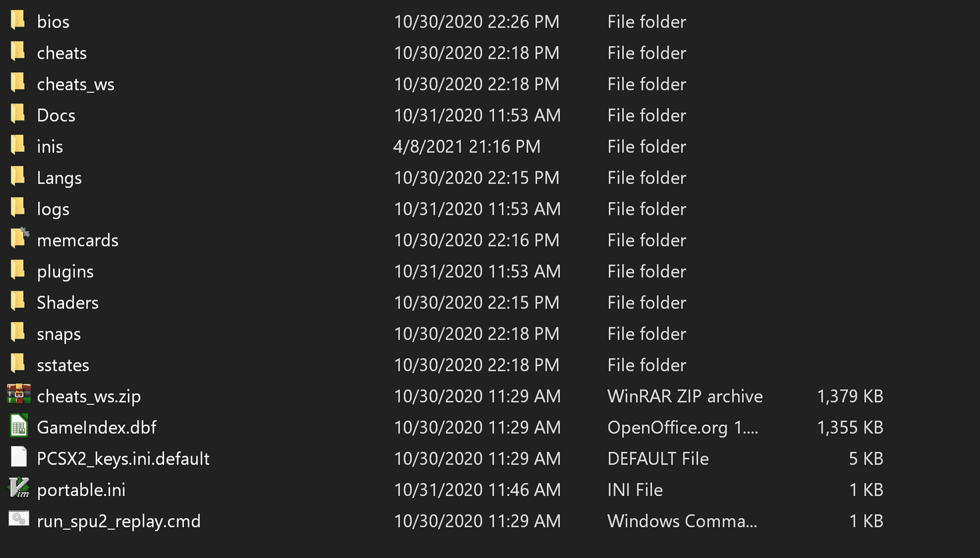Screen dimensions: 980x558
Task: Click the memcards folder icon with pin
Action: pyautogui.click(x=19, y=239)
